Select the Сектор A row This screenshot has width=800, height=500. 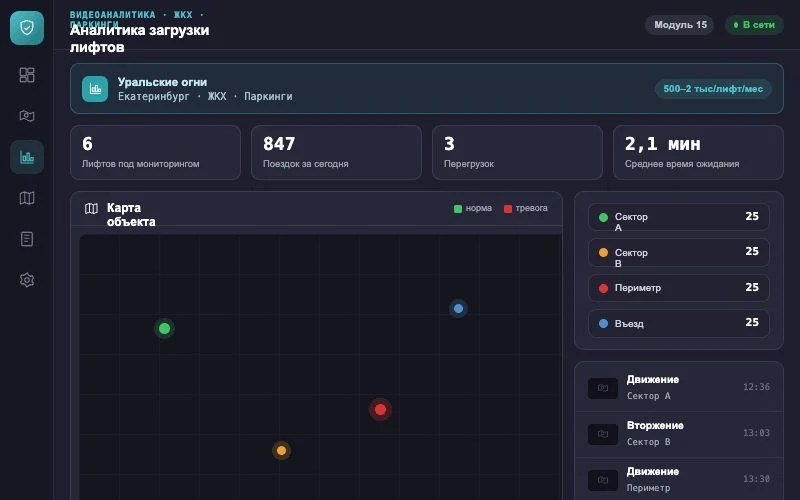(679, 217)
